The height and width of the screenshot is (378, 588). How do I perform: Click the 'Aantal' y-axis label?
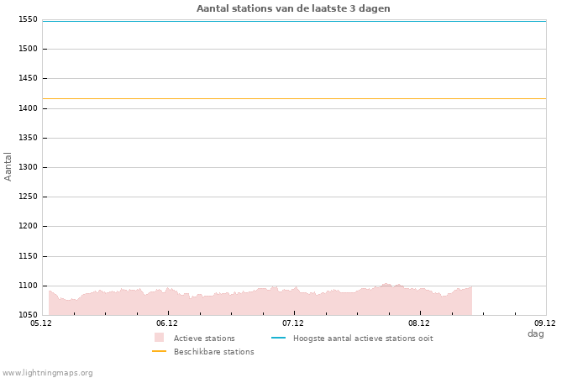point(8,166)
